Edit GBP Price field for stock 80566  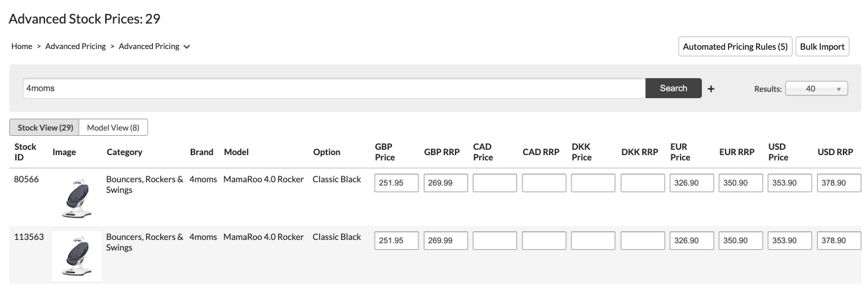[x=397, y=183]
